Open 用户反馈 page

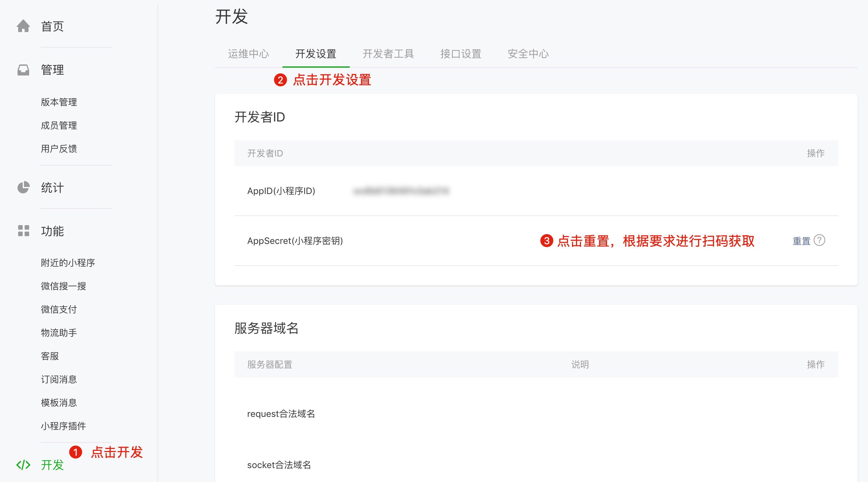59,149
